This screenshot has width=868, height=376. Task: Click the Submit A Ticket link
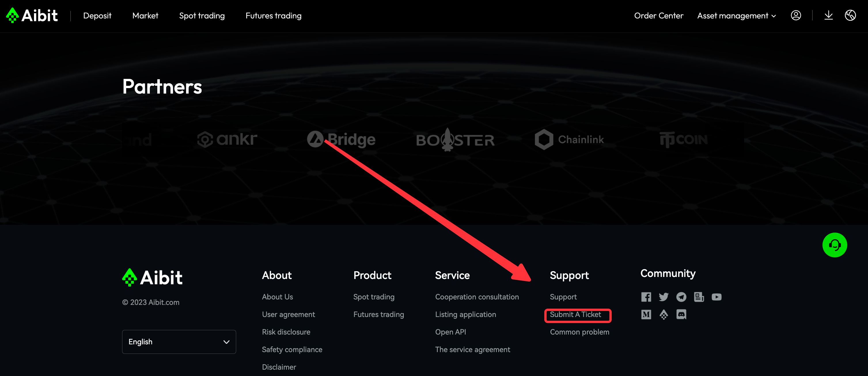pos(575,314)
